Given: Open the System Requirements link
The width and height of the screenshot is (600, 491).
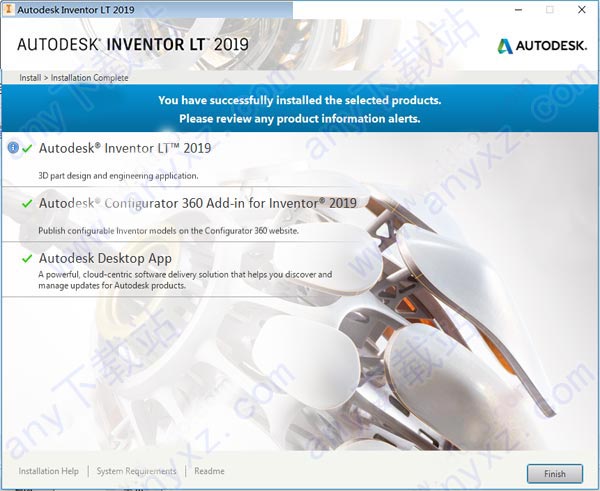Looking at the screenshot, I should (x=137, y=471).
